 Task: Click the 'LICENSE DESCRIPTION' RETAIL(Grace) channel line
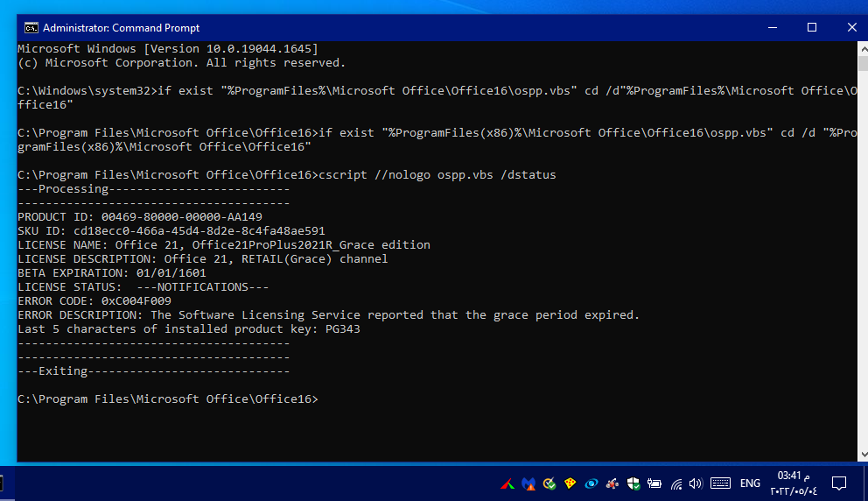coord(203,258)
